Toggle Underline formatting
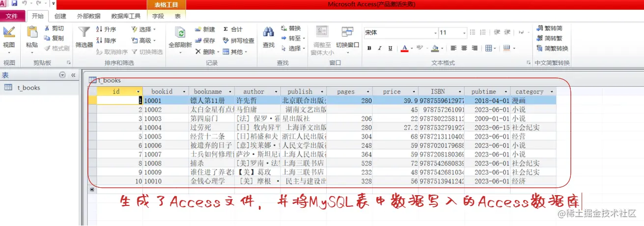This screenshot has width=644, height=226. coord(391,49)
